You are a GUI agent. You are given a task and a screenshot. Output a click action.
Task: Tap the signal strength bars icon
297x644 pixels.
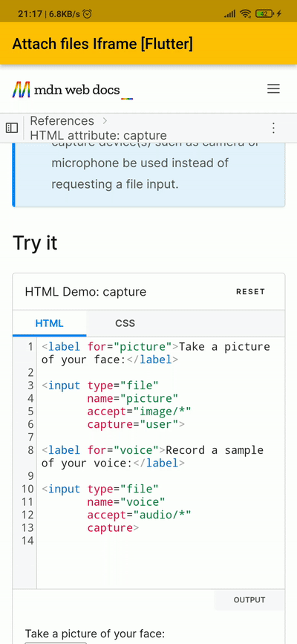230,14
